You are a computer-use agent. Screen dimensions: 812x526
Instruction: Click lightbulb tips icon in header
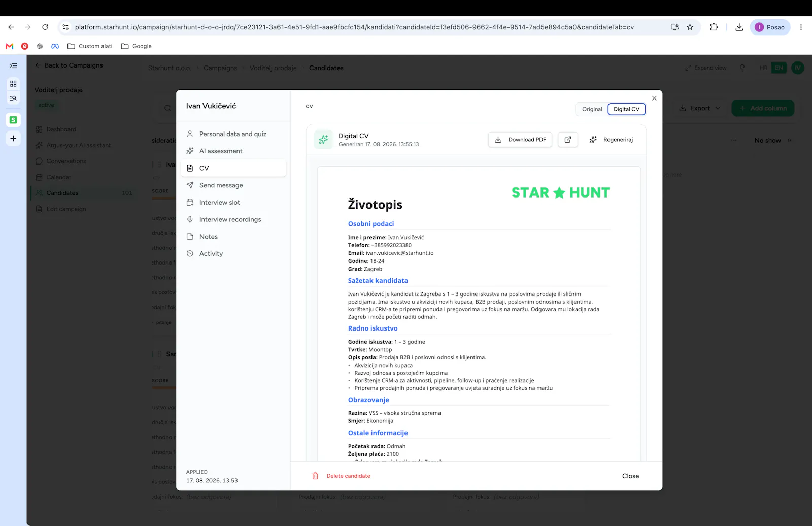[x=742, y=68]
